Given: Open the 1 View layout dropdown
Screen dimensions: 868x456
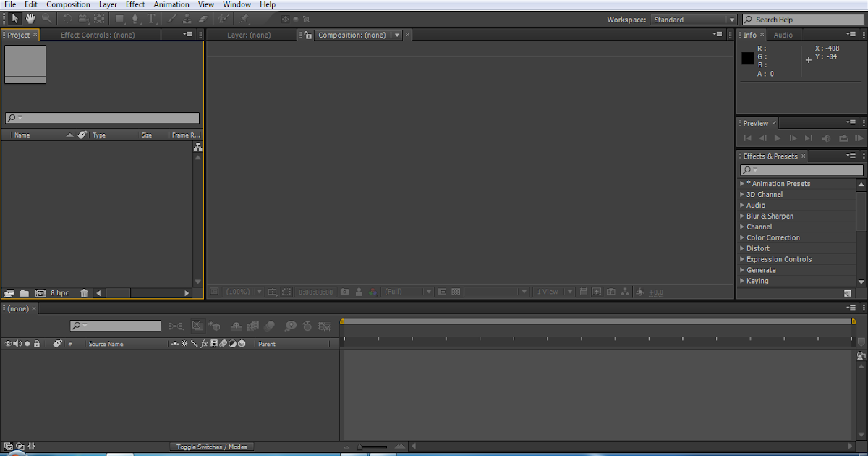Looking at the screenshot, I should coord(554,292).
